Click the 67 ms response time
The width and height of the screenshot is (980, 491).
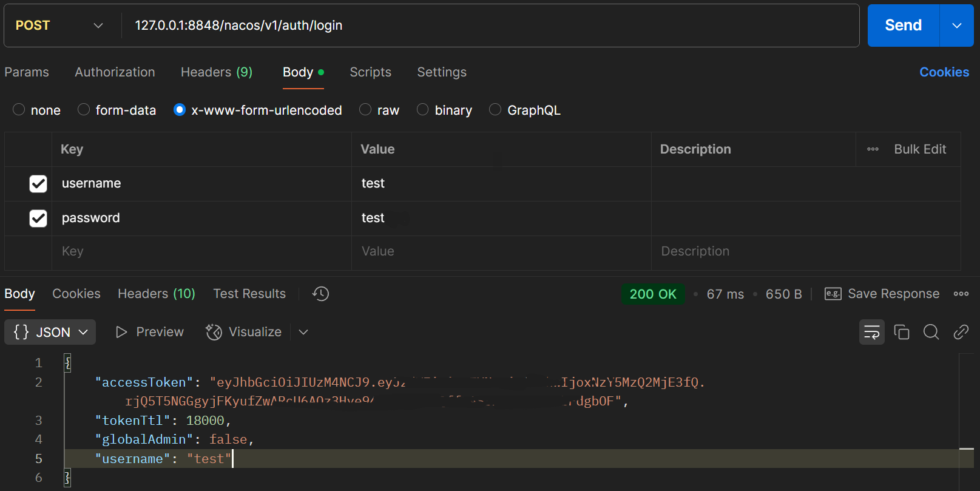click(725, 294)
